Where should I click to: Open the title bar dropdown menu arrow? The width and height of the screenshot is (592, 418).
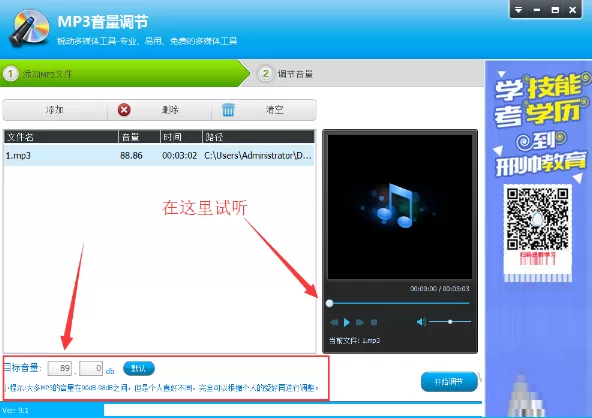point(519,10)
